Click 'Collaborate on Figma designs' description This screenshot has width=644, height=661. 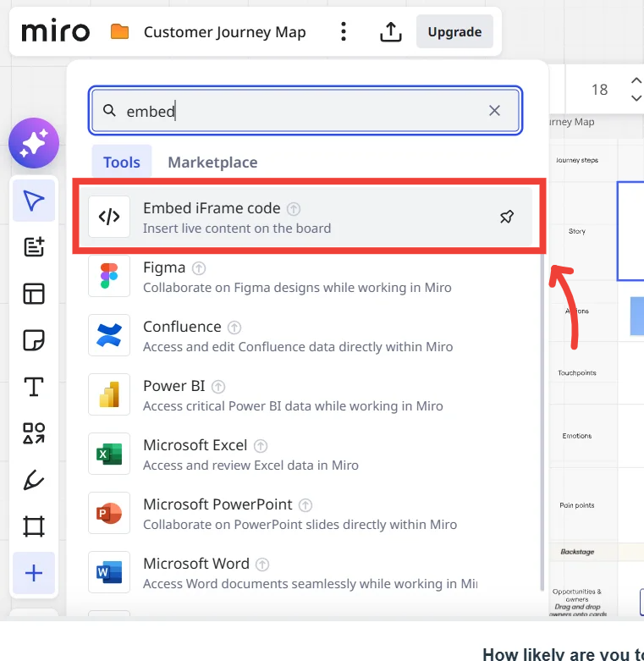click(297, 288)
